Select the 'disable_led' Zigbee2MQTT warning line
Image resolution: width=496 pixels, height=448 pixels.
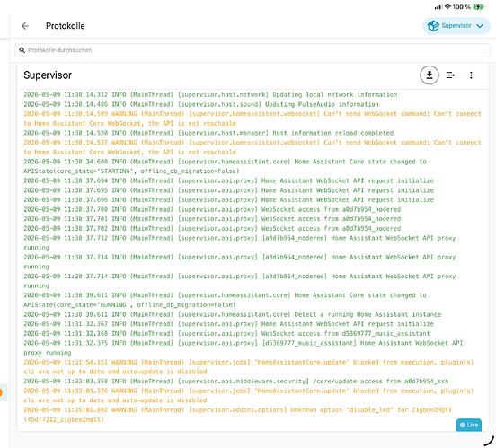click(238, 415)
